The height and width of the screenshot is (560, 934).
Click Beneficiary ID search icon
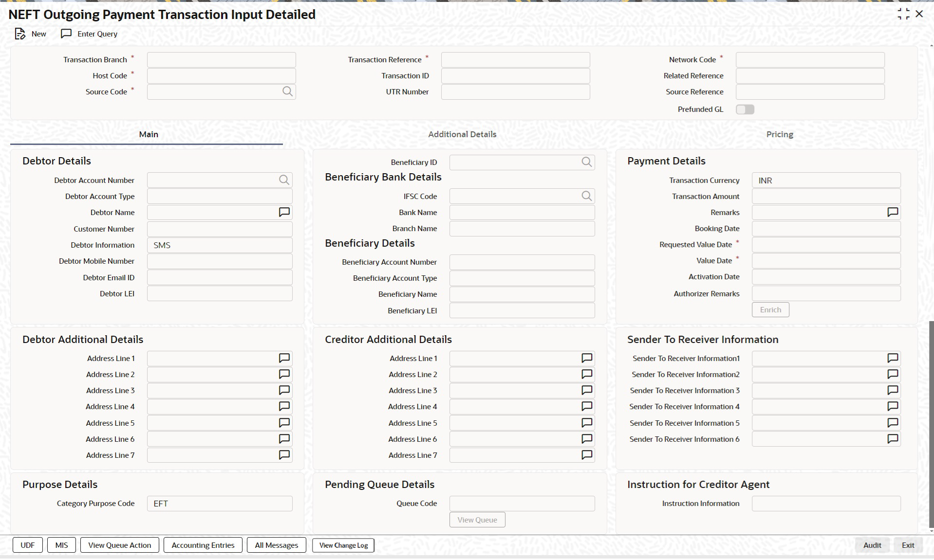click(587, 162)
